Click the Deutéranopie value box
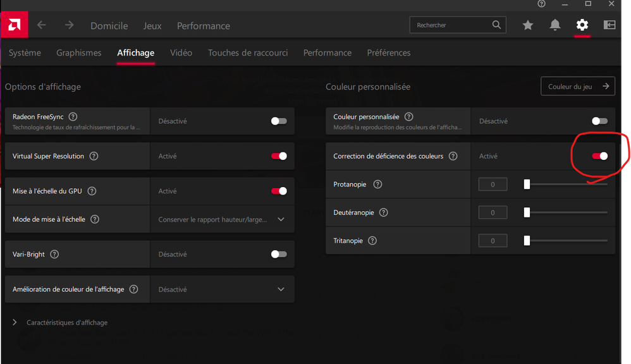Viewport: 631px width, 364px height. click(x=493, y=212)
